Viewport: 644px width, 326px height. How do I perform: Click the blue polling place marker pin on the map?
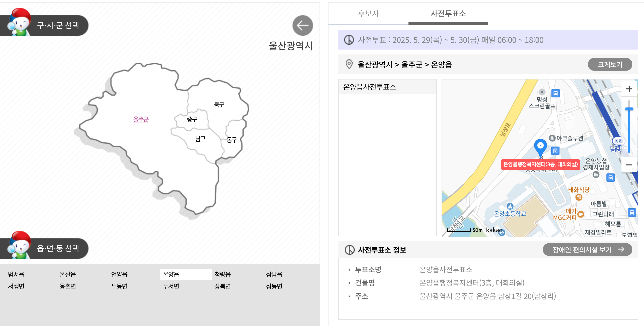541,148
